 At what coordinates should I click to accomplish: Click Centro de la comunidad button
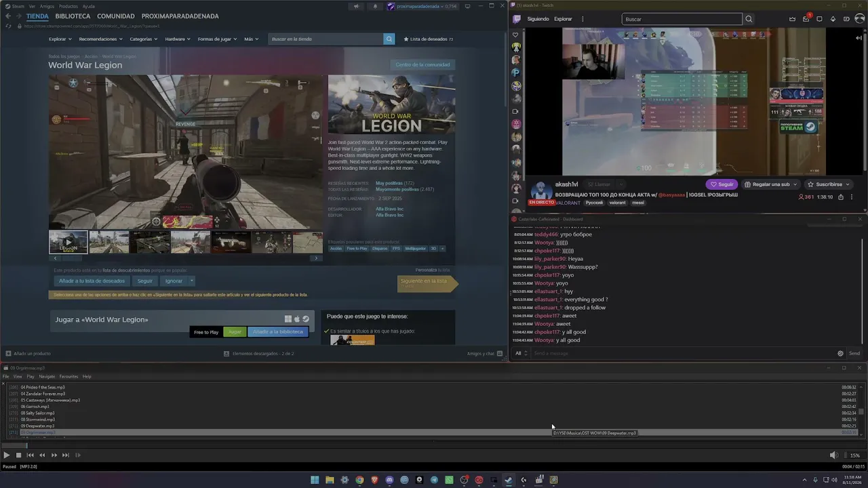[422, 64]
